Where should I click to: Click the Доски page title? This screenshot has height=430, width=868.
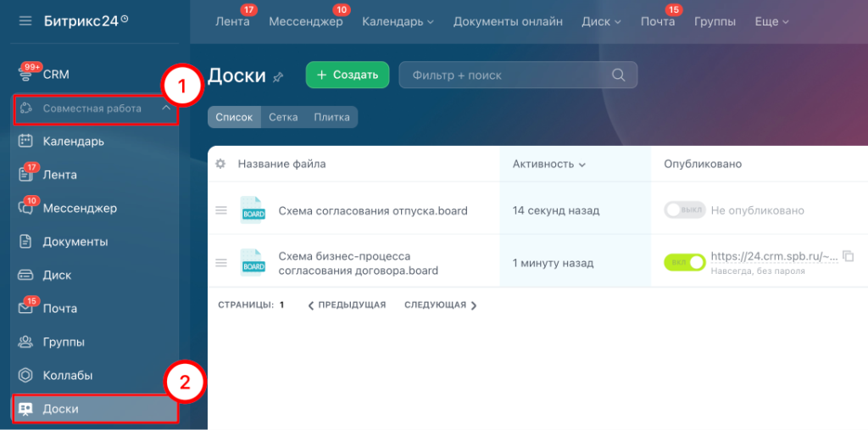pyautogui.click(x=236, y=76)
